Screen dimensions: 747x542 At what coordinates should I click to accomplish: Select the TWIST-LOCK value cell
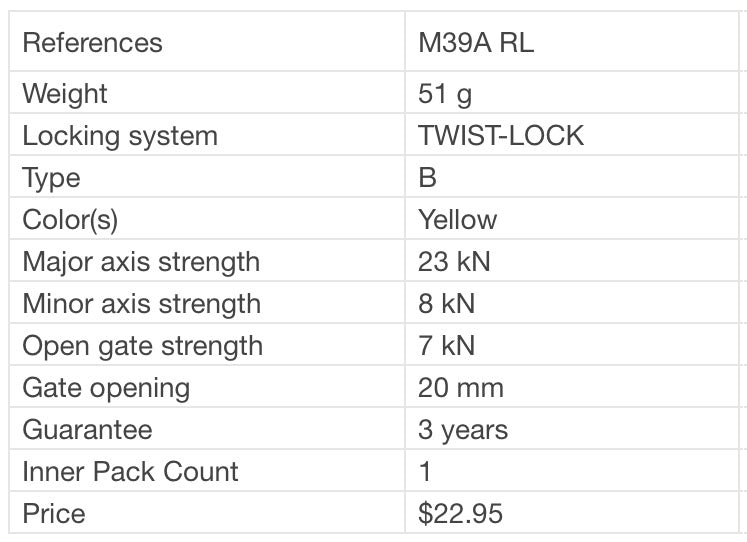501,136
